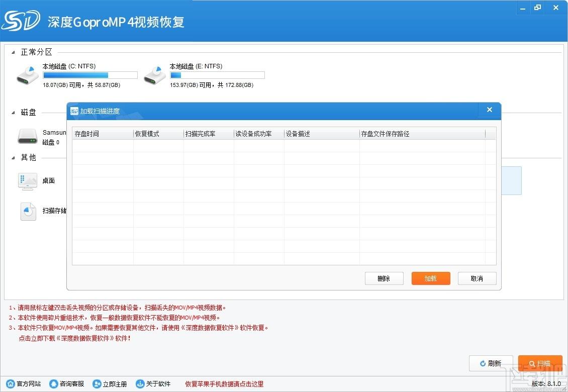Minimize the main application window
This screenshot has height=392, width=568.
point(523,8)
